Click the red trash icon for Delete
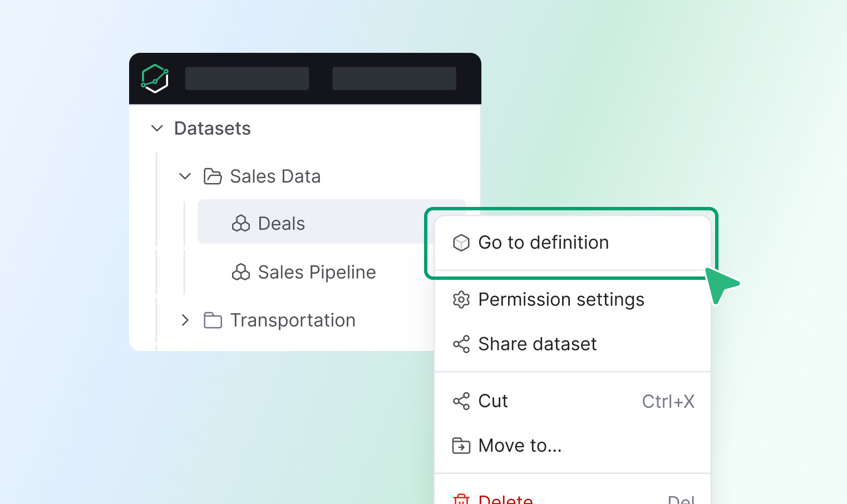 [461, 499]
